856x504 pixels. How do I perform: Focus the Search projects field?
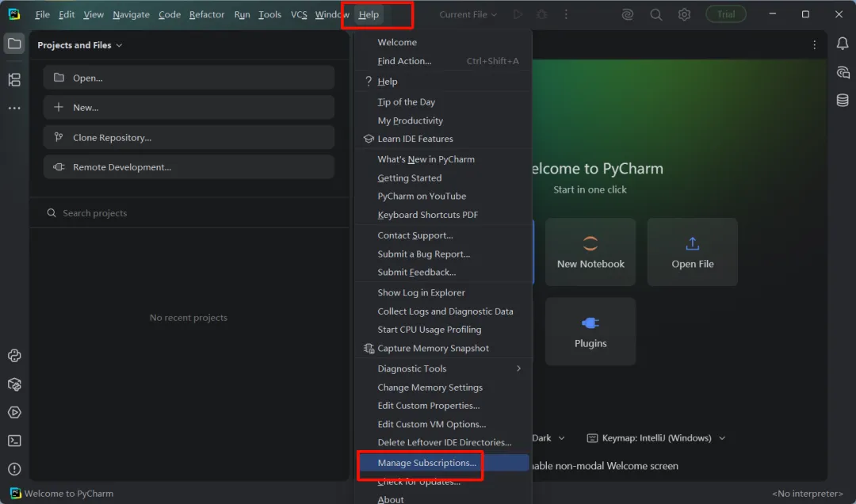[x=189, y=213]
